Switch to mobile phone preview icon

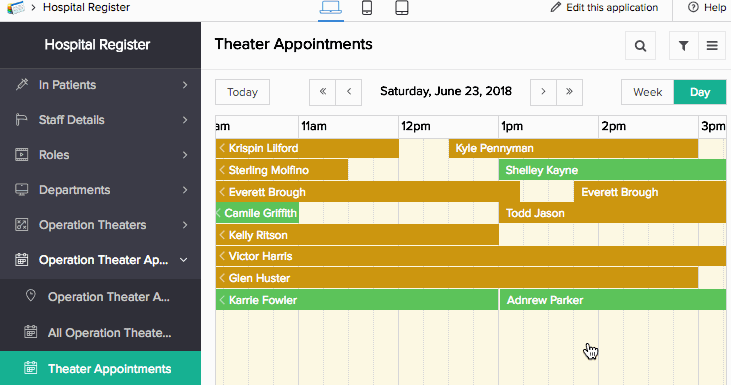coord(367,7)
